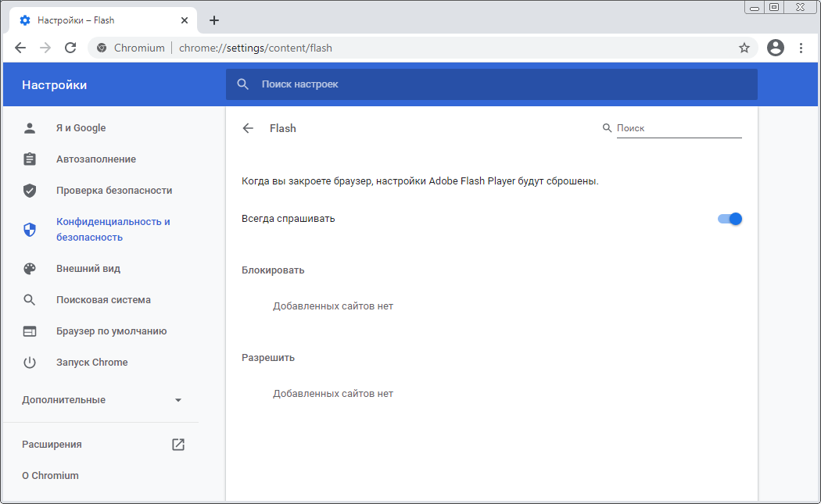Click the Блокировать section label
Image resolution: width=821 pixels, height=504 pixels.
tap(273, 270)
